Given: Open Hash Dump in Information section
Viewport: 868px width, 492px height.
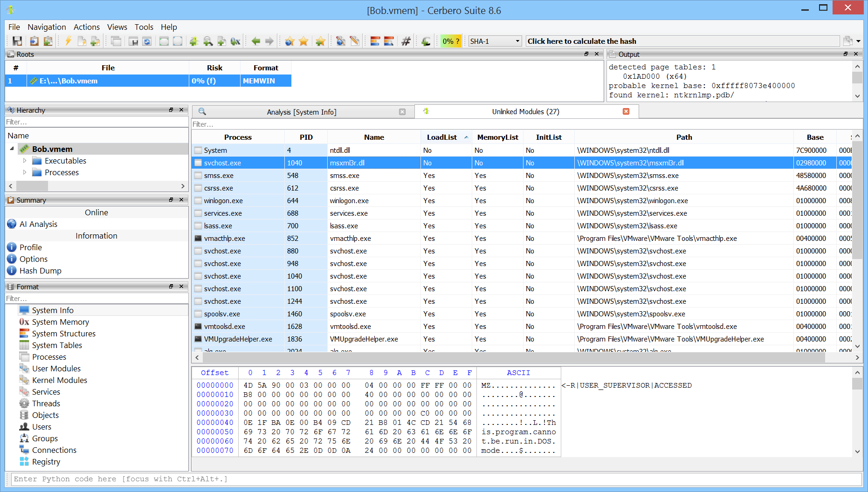Looking at the screenshot, I should pyautogui.click(x=40, y=271).
